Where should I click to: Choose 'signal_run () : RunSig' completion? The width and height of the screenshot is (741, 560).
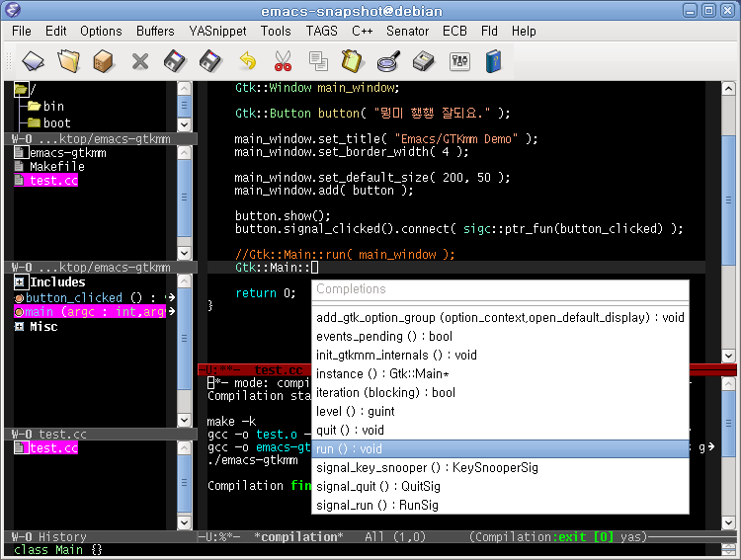click(500, 505)
